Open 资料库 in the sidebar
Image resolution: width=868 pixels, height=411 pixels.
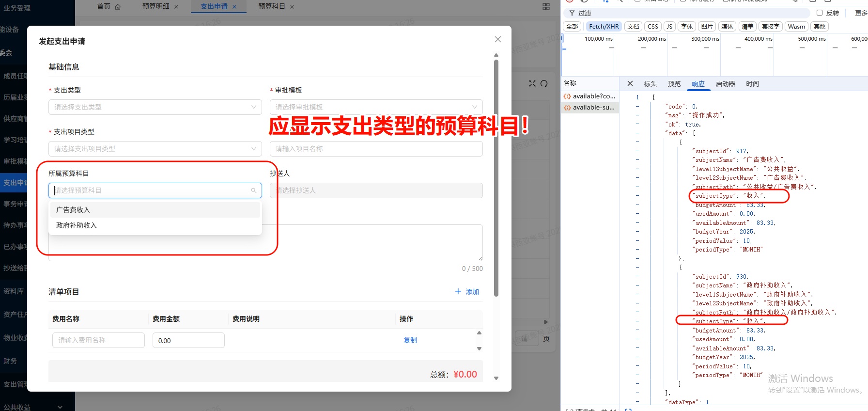[14, 291]
